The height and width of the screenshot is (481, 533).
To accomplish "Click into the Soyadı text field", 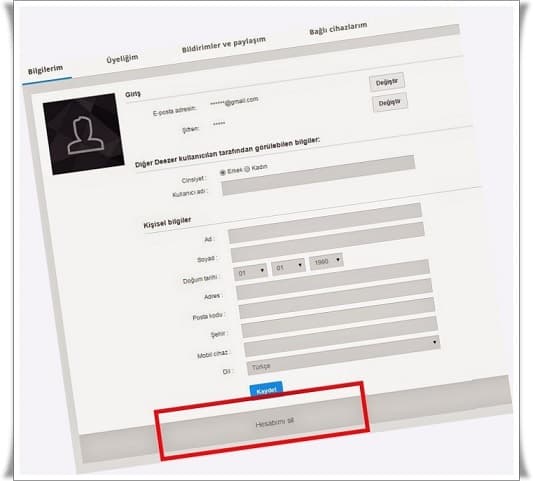I will pyautogui.click(x=328, y=242).
